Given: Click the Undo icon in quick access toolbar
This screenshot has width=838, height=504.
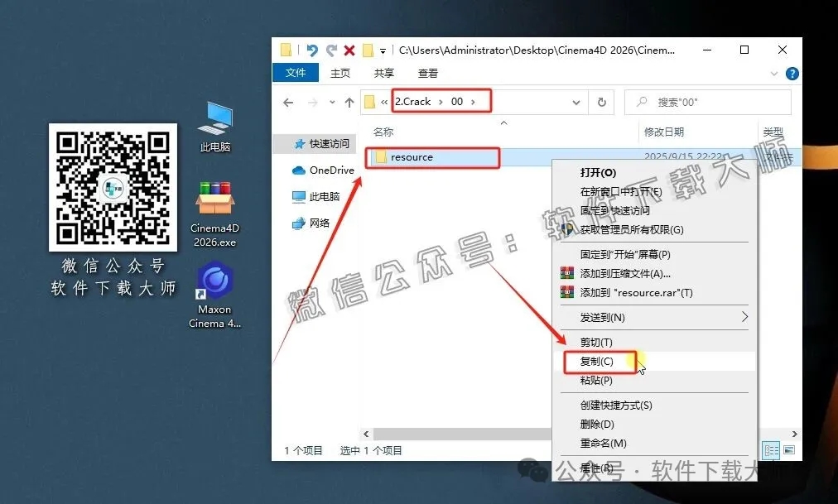Looking at the screenshot, I should tap(311, 50).
